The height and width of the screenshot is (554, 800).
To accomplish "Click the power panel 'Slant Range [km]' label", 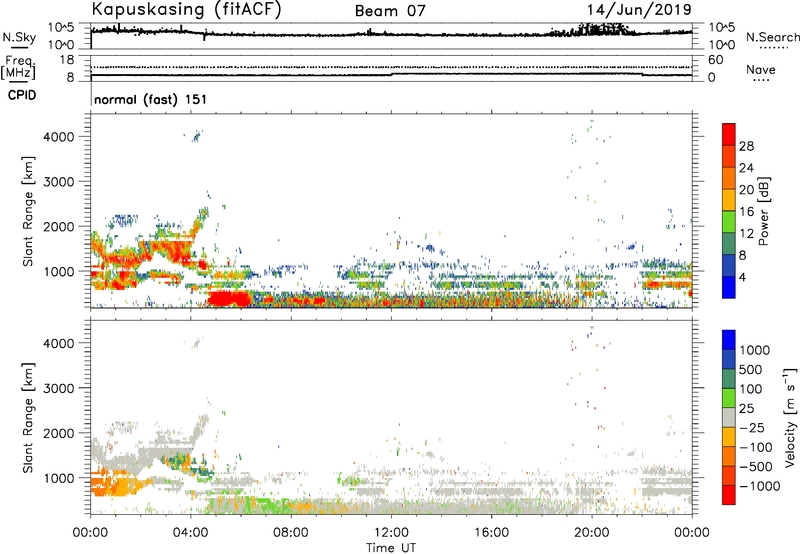I will 28,211.
